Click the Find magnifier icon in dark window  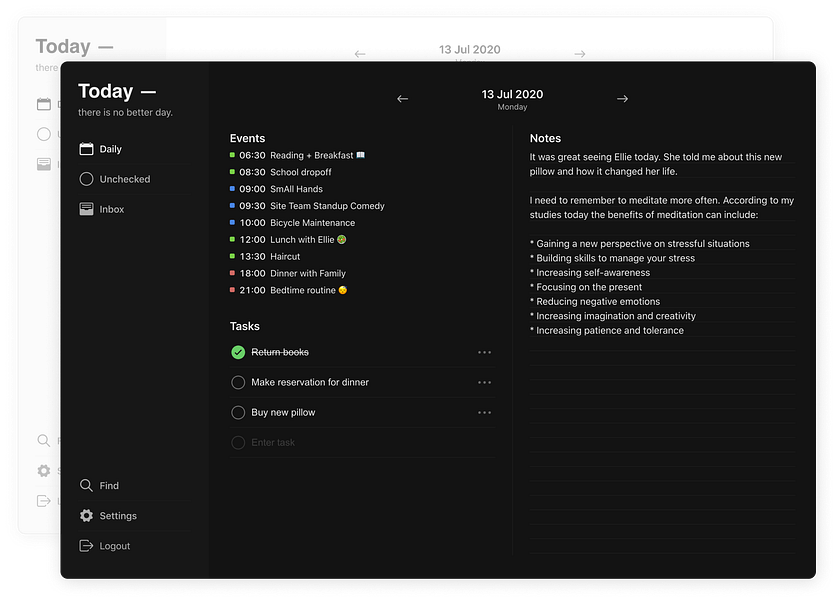pos(86,485)
